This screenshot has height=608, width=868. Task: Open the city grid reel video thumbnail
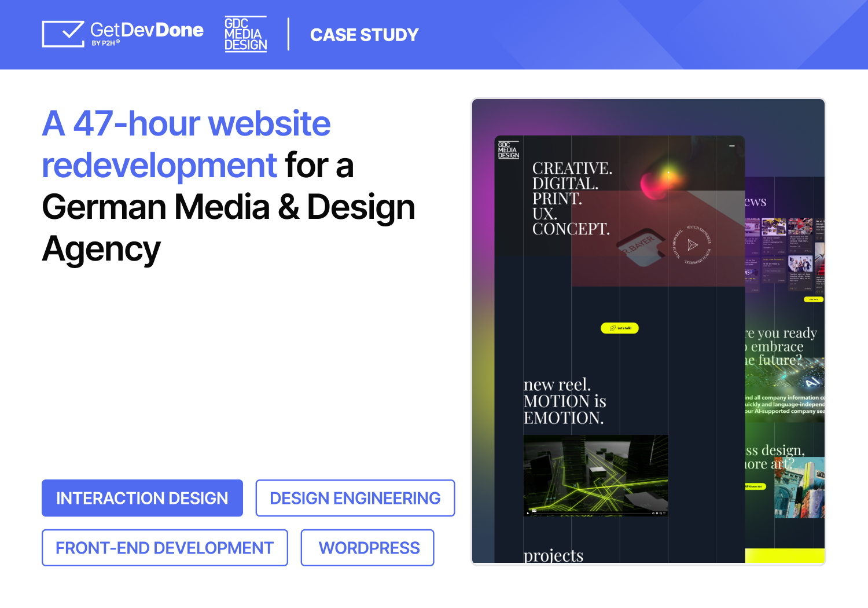tap(595, 472)
